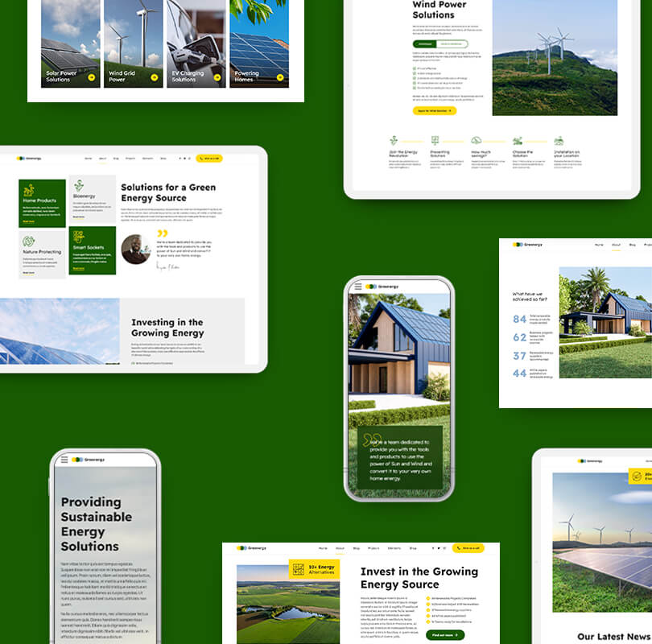Open the EV Charging Solutions image card

(x=196, y=43)
